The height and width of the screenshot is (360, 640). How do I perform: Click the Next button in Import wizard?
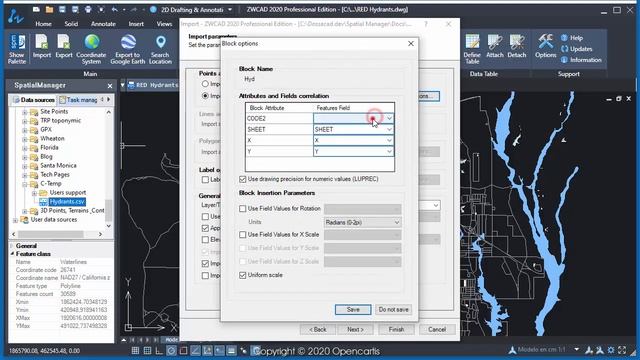click(x=355, y=329)
